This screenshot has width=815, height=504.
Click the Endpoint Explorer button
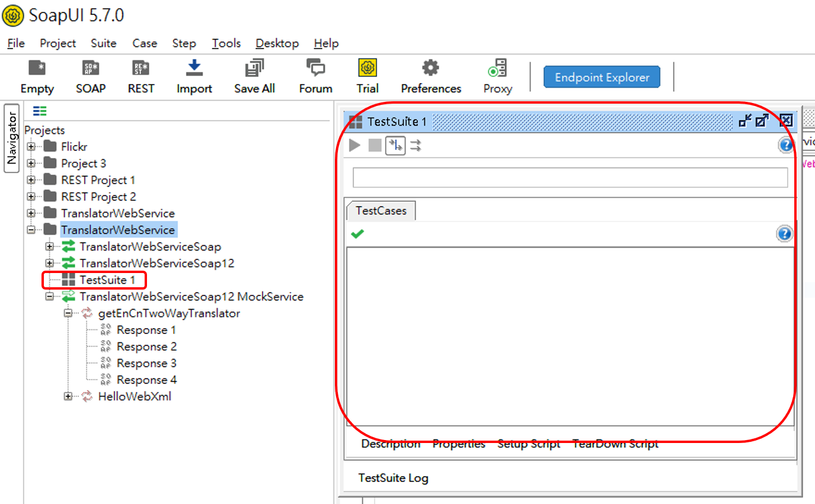click(602, 78)
